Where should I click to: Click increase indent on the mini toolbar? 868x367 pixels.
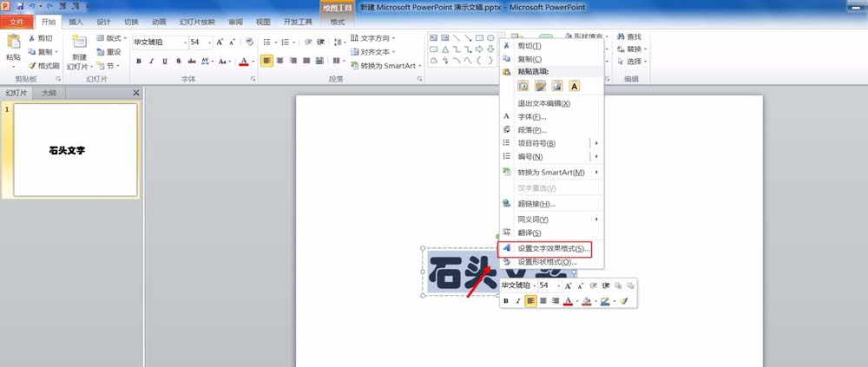[606, 285]
